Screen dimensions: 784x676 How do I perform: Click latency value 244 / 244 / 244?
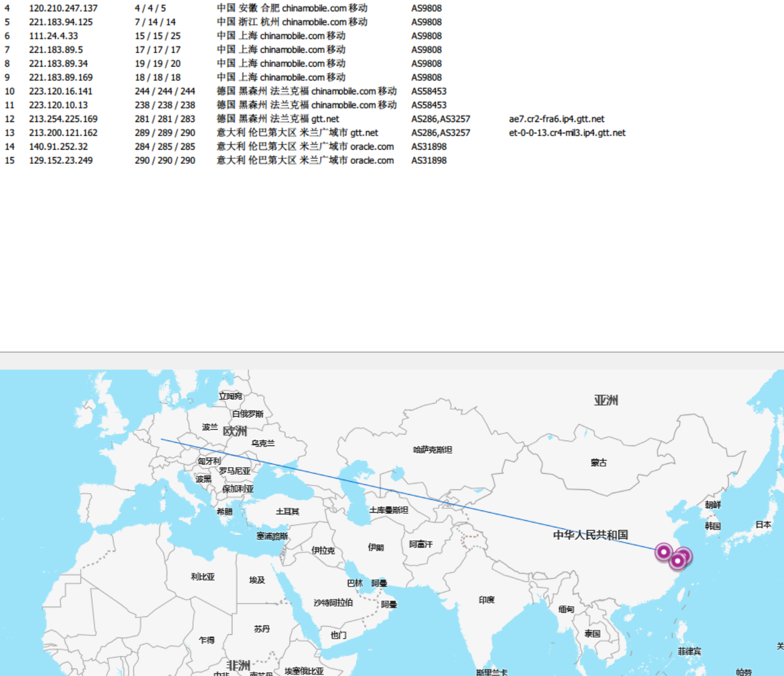165,91
